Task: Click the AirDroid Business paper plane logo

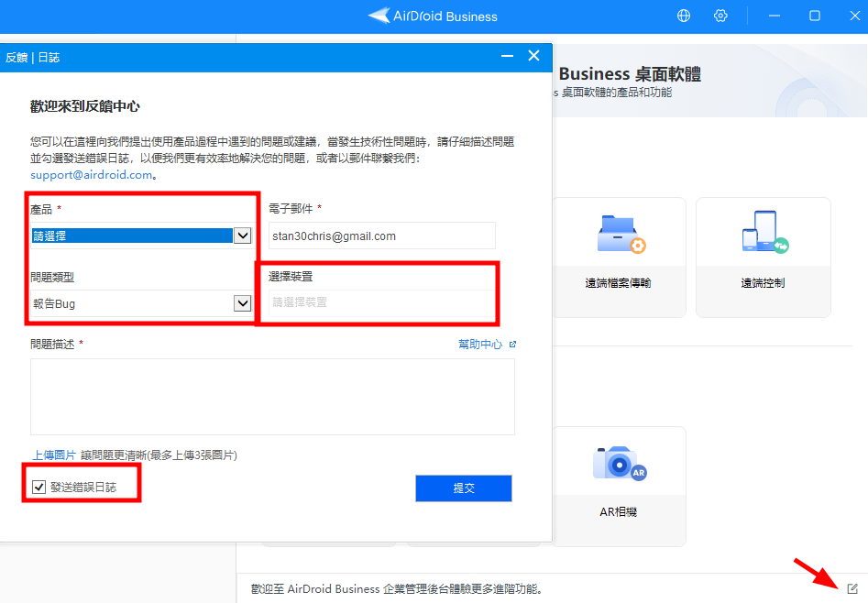Action: [x=379, y=16]
